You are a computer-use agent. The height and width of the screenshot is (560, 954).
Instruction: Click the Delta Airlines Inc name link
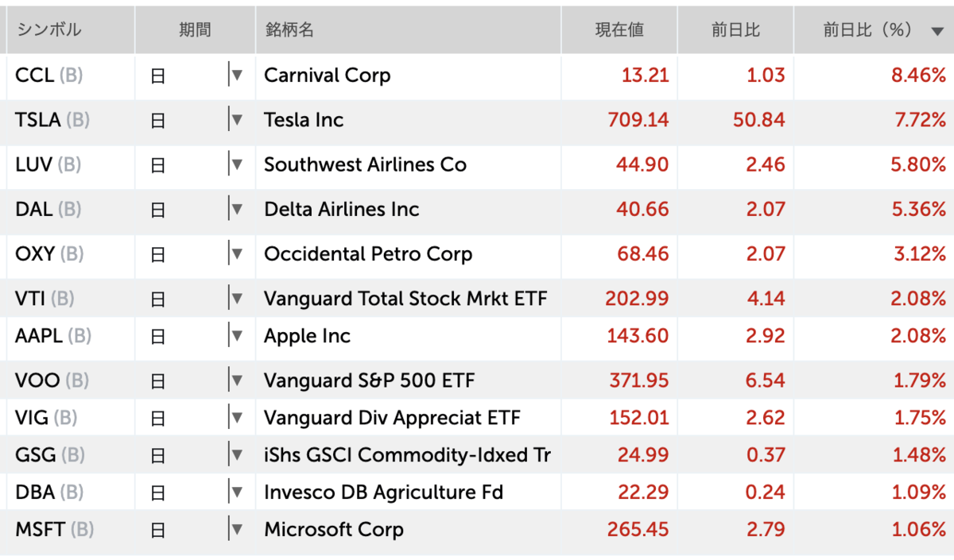point(341,209)
